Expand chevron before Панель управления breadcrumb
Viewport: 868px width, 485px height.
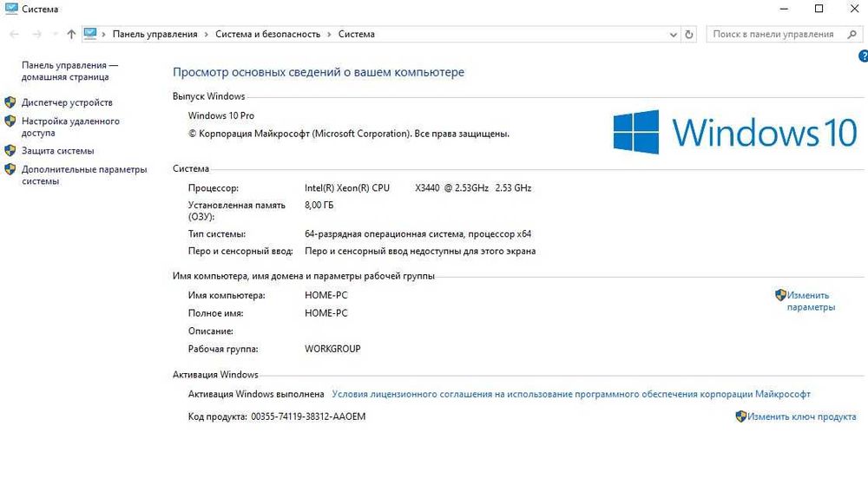(103, 35)
